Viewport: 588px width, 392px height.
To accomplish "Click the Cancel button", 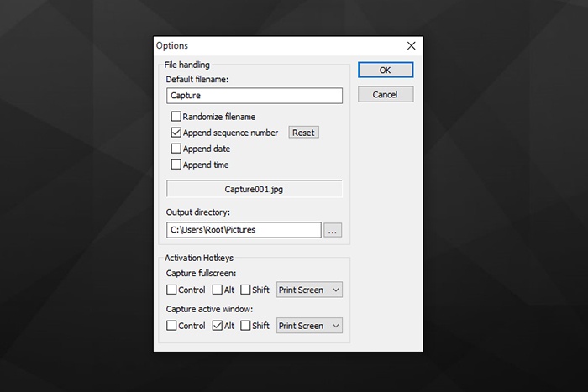I will tap(386, 95).
